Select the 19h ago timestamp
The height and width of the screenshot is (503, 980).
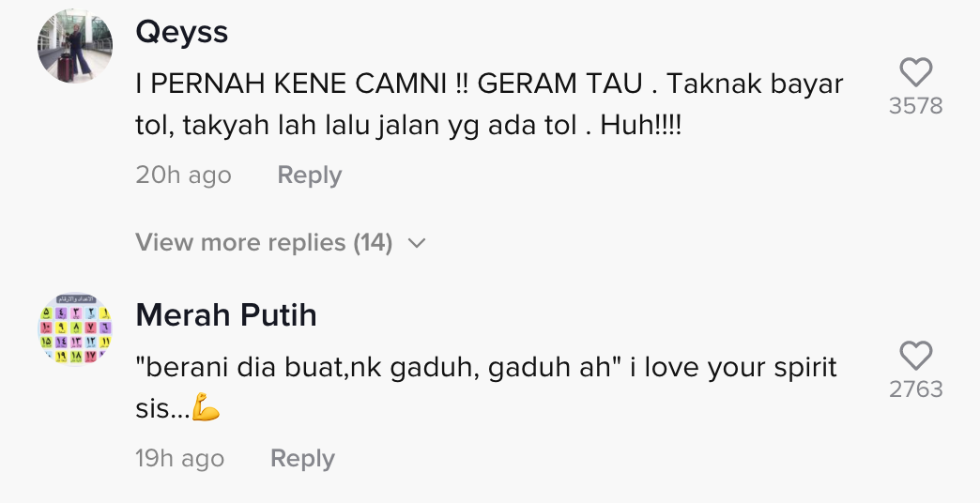point(180,459)
